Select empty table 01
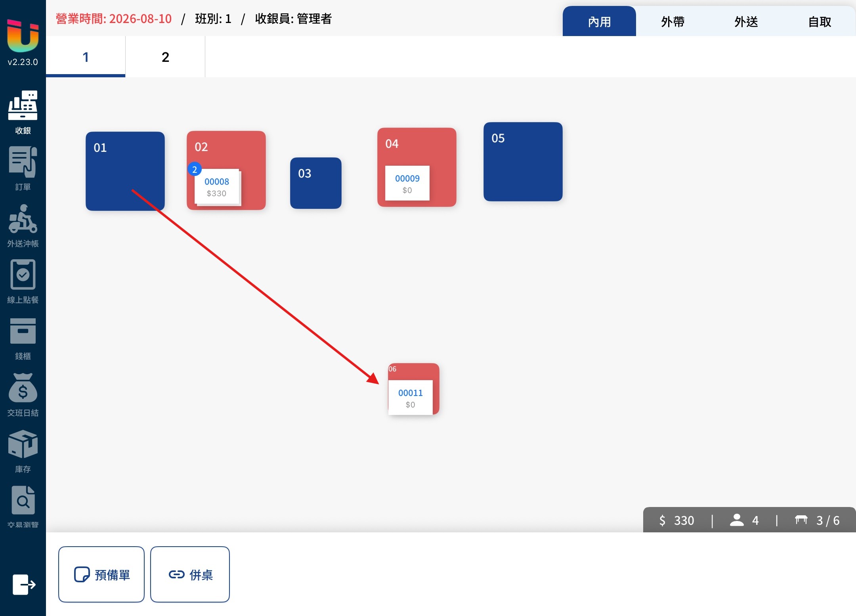Viewport: 856px width, 616px height. 125,171
